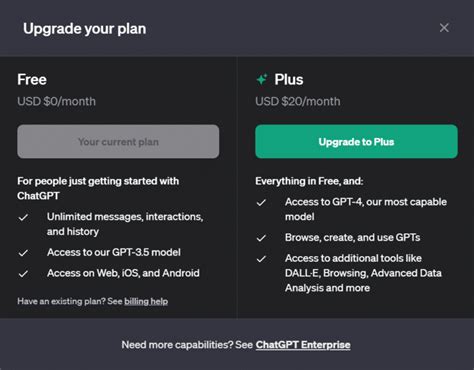Click checkmark beside Browse, create, and use GPTs
474x370 pixels.
pos(261,238)
